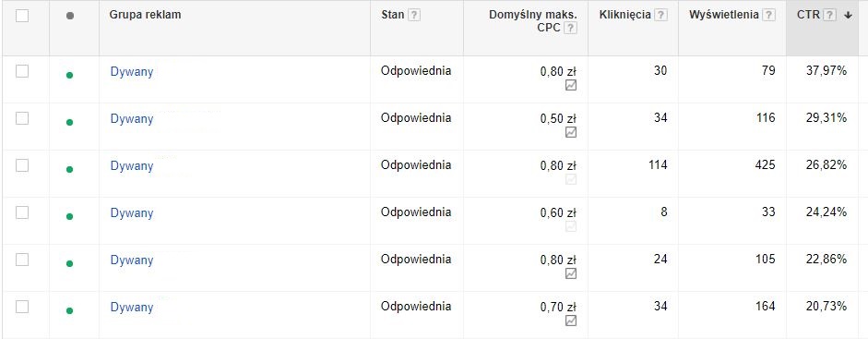The height and width of the screenshot is (339, 868).
Task: Open bid chart icon under 0,50 zł
Action: pyautogui.click(x=571, y=132)
